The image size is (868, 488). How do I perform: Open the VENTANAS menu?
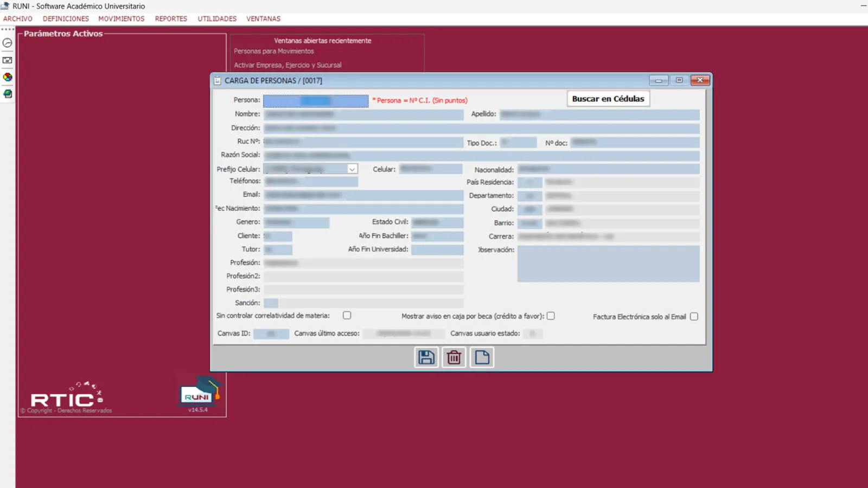tap(264, 18)
